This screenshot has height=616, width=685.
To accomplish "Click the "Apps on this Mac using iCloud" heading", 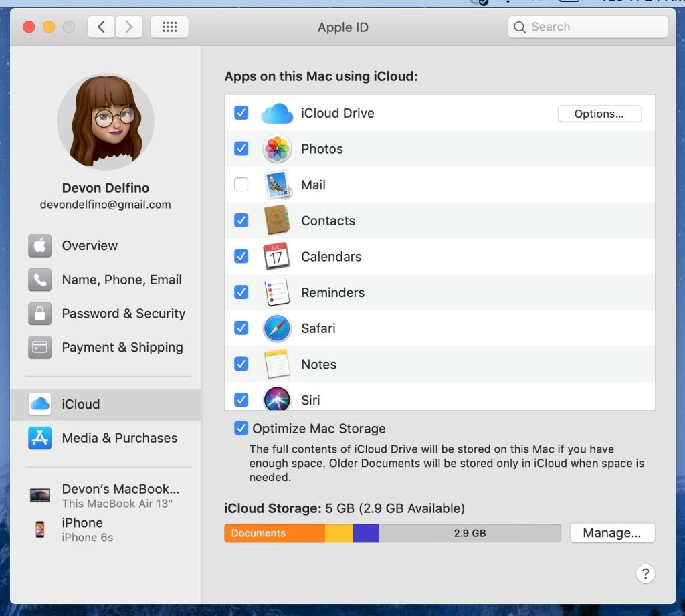I will [x=321, y=76].
